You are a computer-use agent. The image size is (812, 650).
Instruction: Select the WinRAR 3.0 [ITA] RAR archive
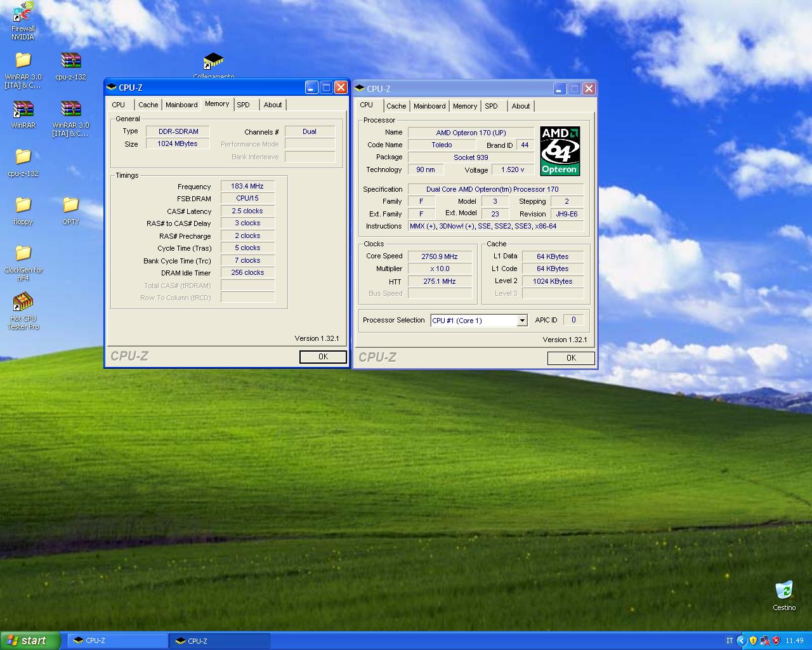click(70, 109)
